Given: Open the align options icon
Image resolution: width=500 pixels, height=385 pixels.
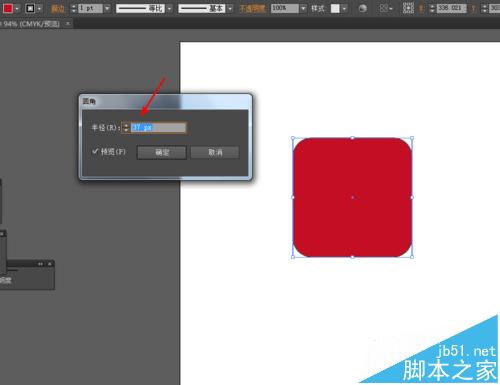Looking at the screenshot, I should click(386, 9).
